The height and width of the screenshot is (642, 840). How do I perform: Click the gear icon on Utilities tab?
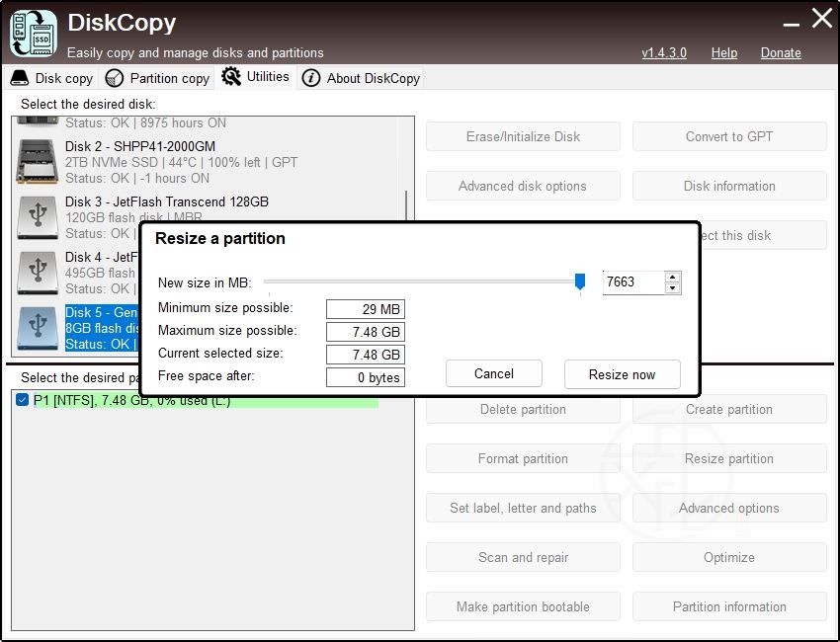(231, 77)
